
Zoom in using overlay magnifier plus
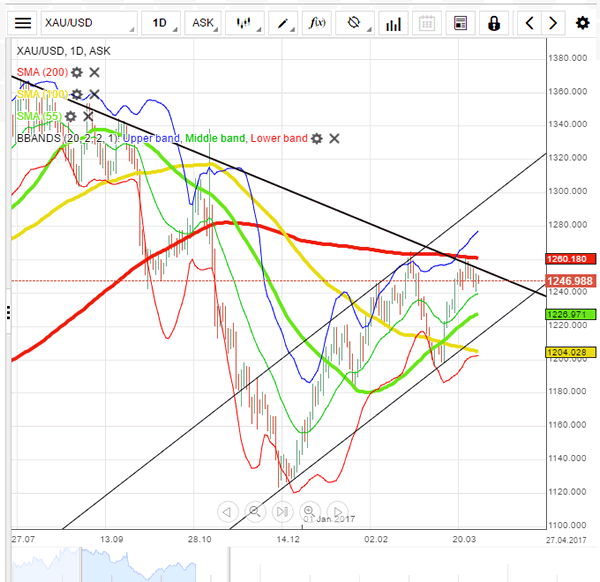pos(310,512)
